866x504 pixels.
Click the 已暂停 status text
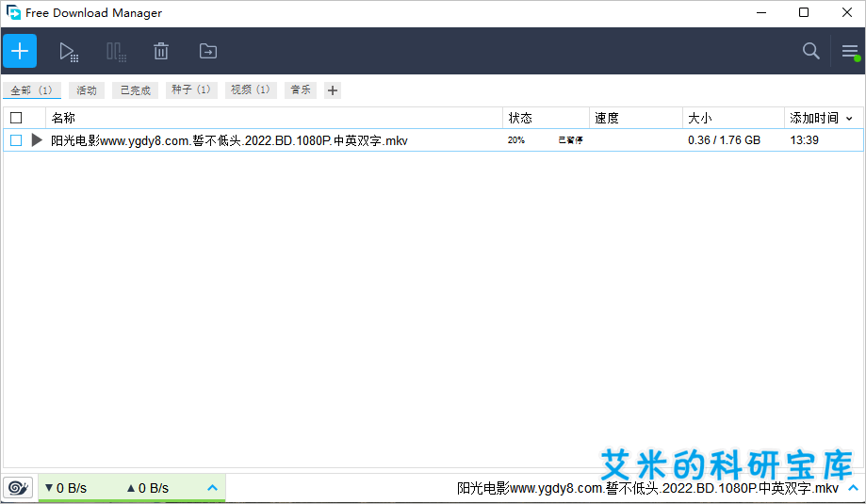click(x=570, y=140)
